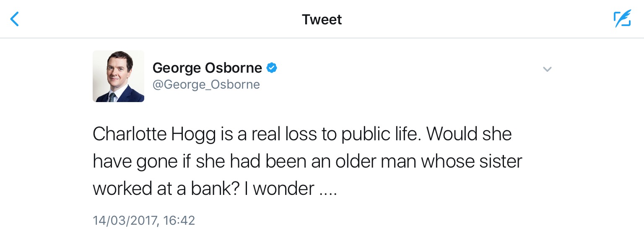
Task: Tap the Tweet header title
Action: (x=322, y=19)
